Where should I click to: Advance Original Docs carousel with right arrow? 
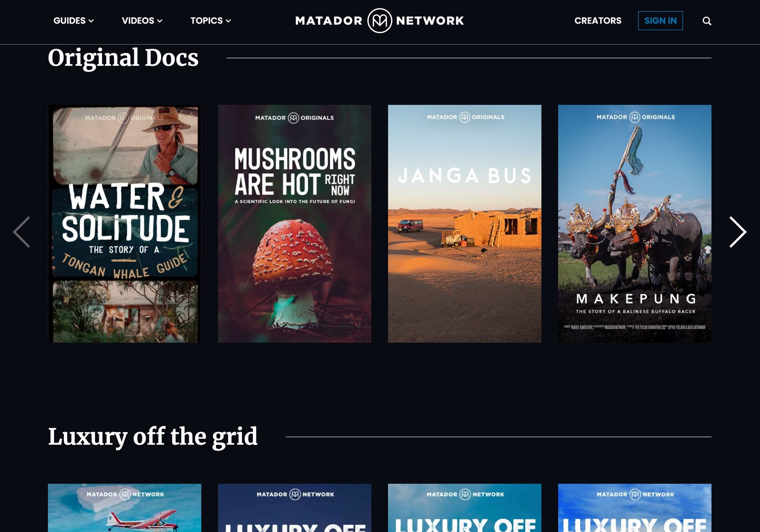738,232
